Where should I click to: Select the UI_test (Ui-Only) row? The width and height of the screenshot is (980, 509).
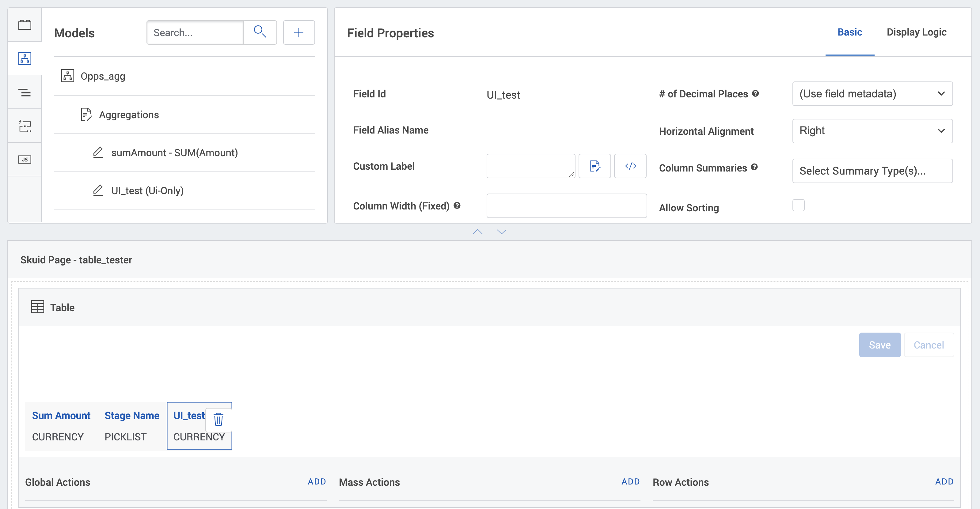(184, 190)
